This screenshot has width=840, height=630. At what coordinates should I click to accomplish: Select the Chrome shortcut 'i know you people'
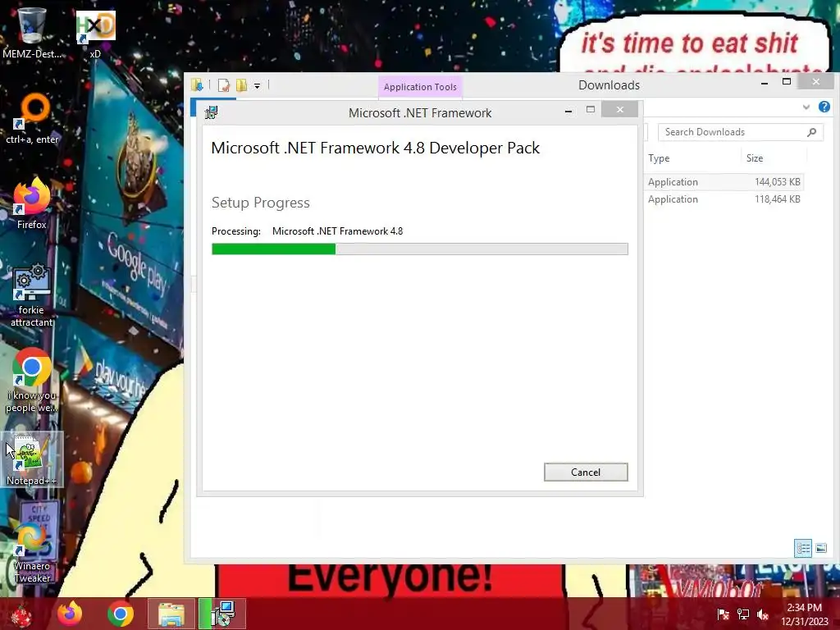(x=32, y=381)
